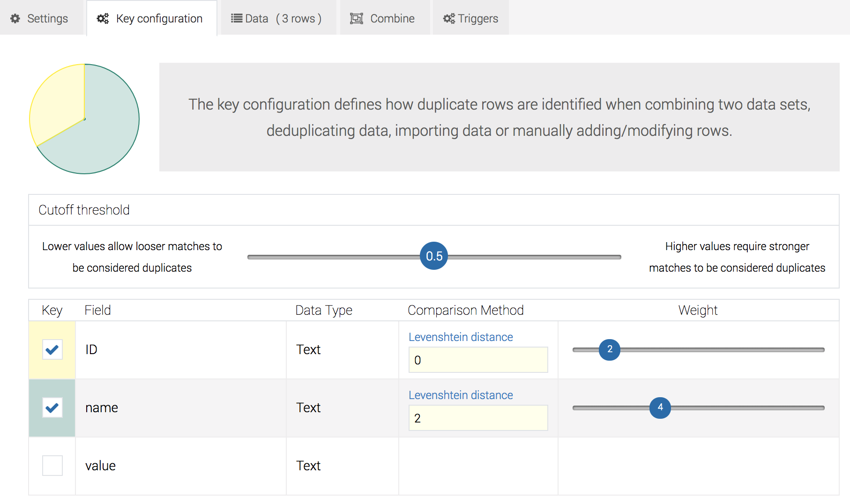Click the 'Field' column header

point(97,310)
